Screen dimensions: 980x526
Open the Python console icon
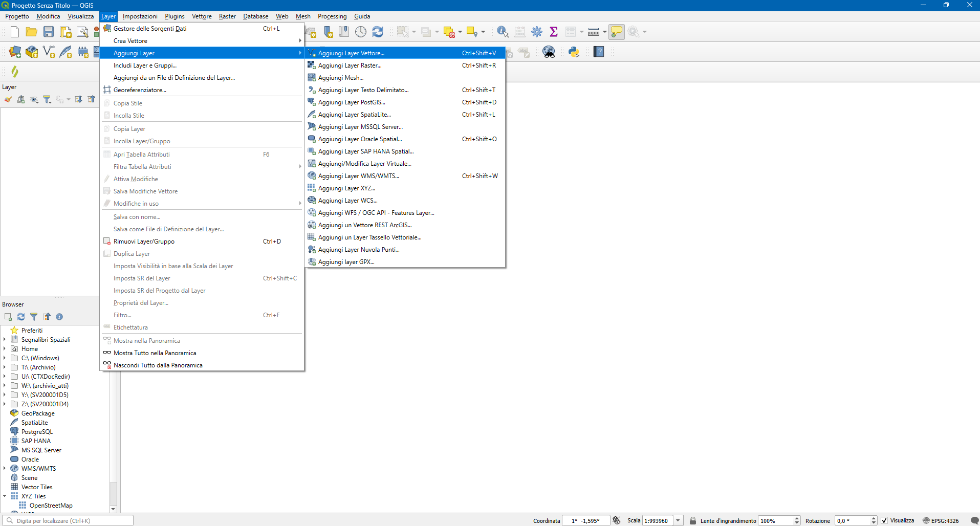click(x=574, y=52)
